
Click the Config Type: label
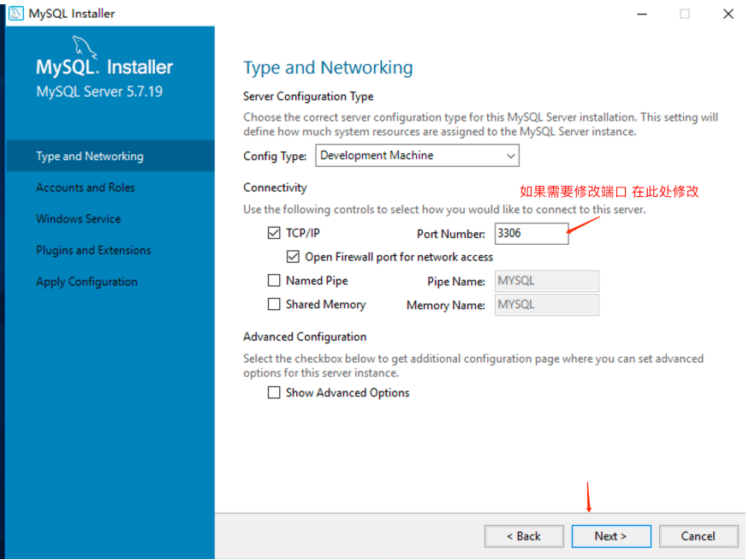(275, 156)
